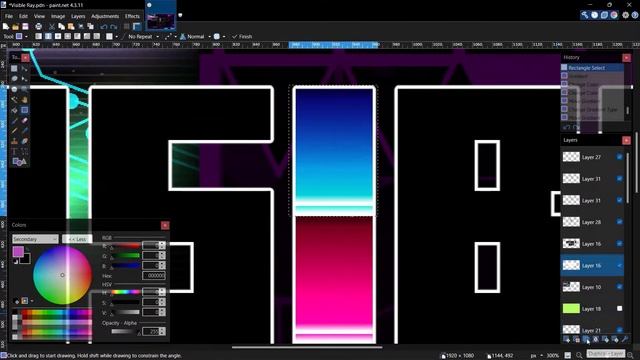Open an image file from toolbar
Image resolution: width=640 pixels, height=360 pixels.
click(16, 27)
